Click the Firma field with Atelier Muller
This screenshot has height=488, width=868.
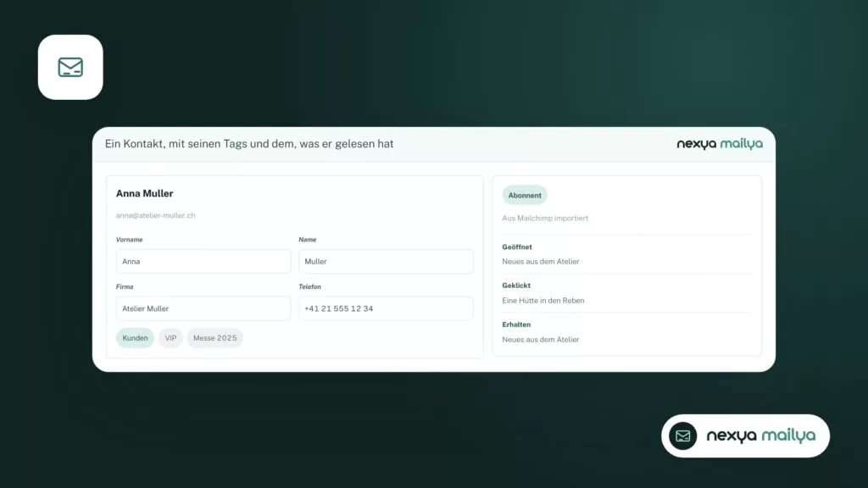(x=203, y=308)
